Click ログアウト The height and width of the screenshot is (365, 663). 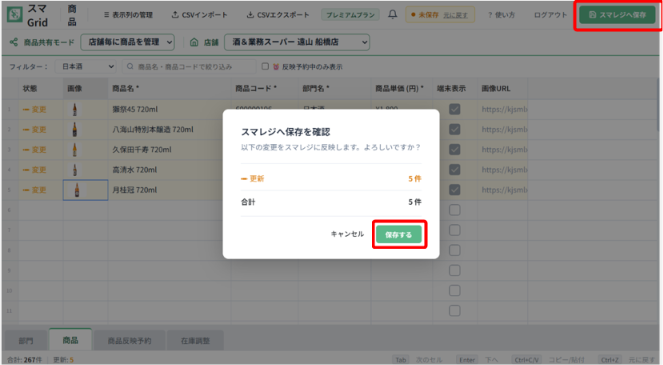point(550,15)
